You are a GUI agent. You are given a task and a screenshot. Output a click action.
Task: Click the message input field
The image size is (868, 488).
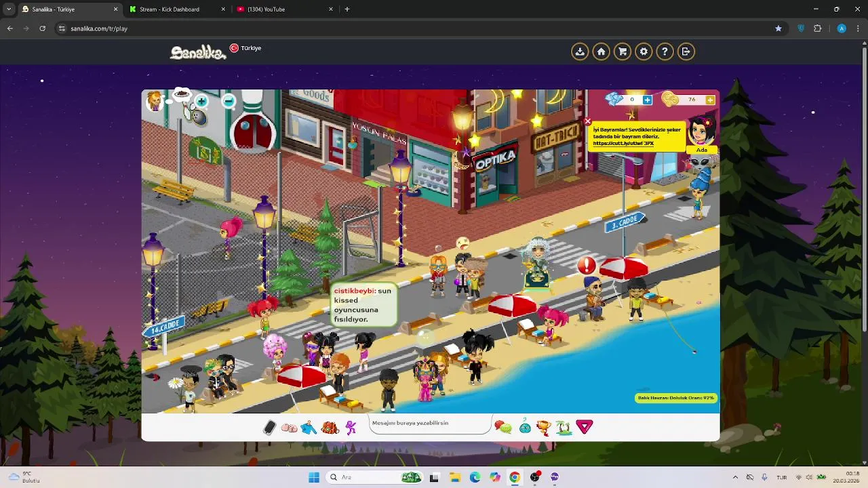pos(431,424)
